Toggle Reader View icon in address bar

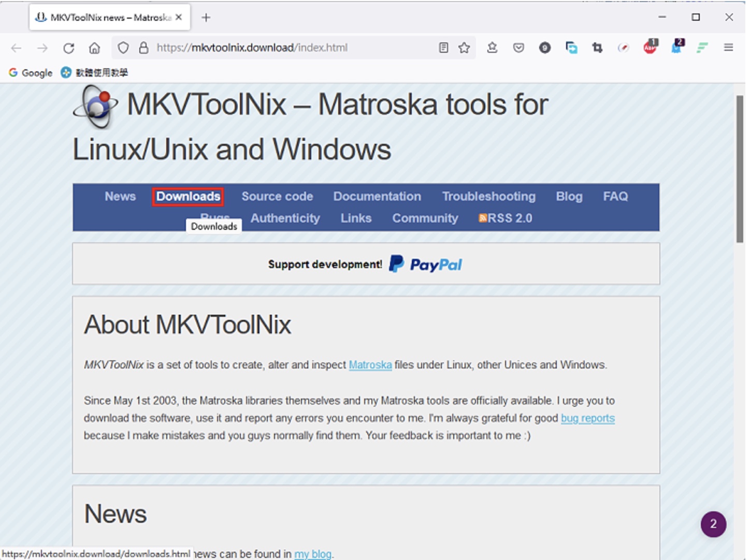tap(443, 48)
